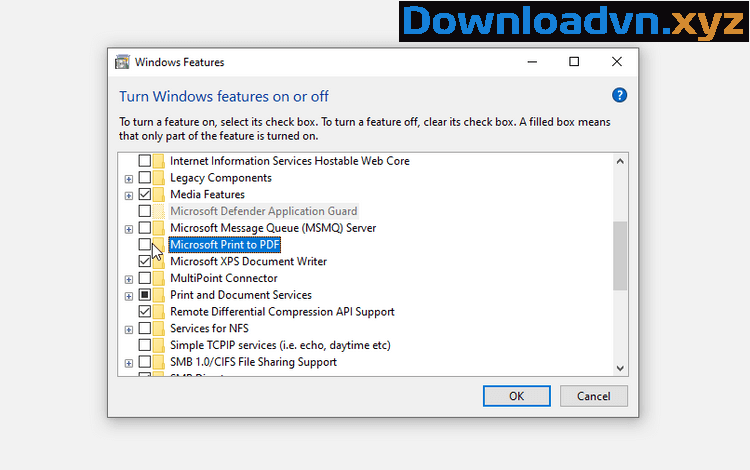The image size is (750, 470).
Task: Check SMB 1.0/CIFS File Sharing Support box
Action: pyautogui.click(x=144, y=361)
